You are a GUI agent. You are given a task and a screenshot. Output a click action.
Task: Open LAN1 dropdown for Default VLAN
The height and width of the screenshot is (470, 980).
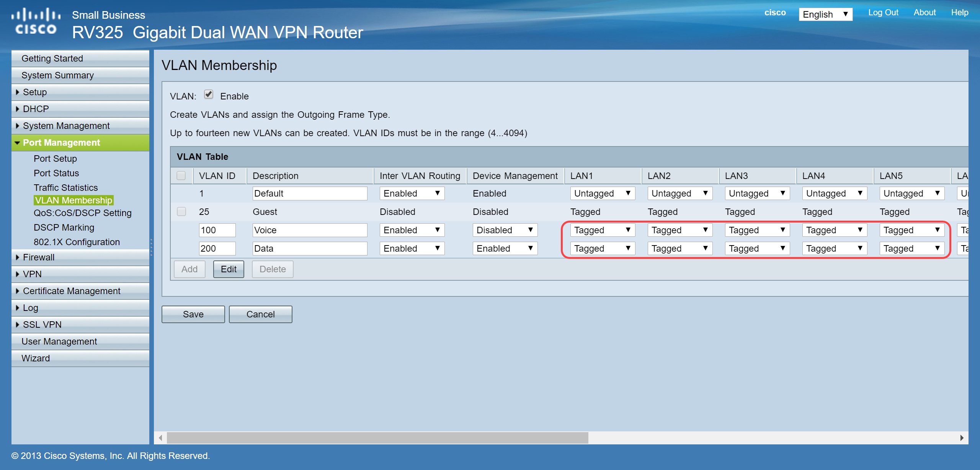602,193
